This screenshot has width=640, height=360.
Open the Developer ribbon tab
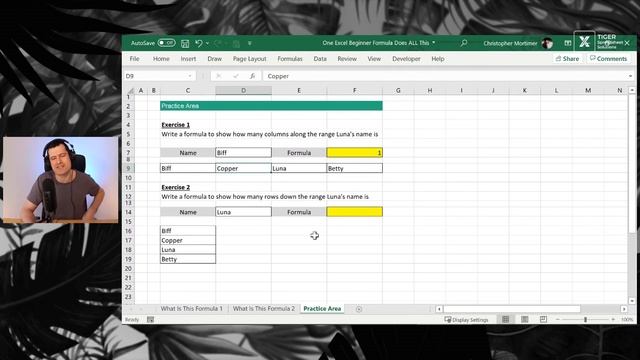pyautogui.click(x=406, y=59)
